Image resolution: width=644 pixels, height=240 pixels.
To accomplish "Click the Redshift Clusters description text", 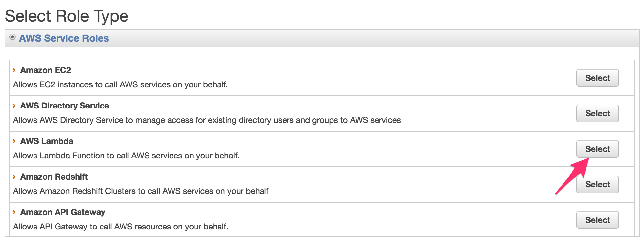I will pyautogui.click(x=141, y=191).
